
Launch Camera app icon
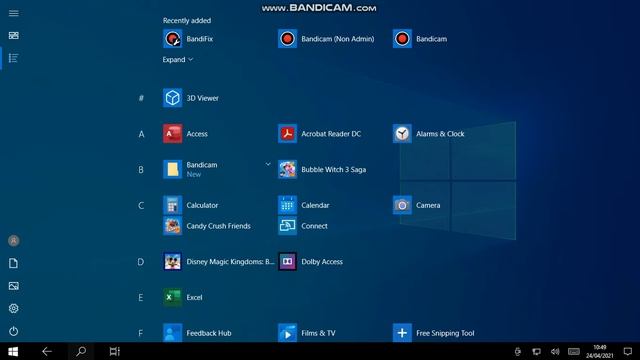coord(402,205)
